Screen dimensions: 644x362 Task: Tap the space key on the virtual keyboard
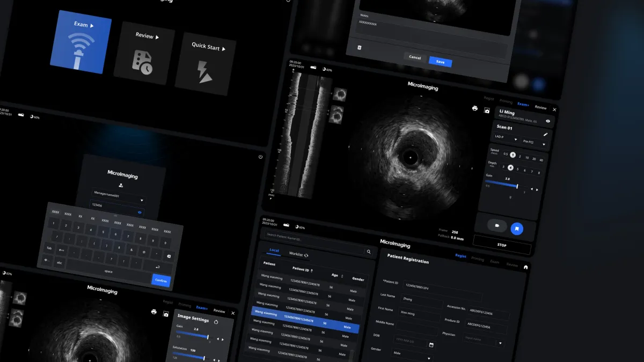(108, 272)
